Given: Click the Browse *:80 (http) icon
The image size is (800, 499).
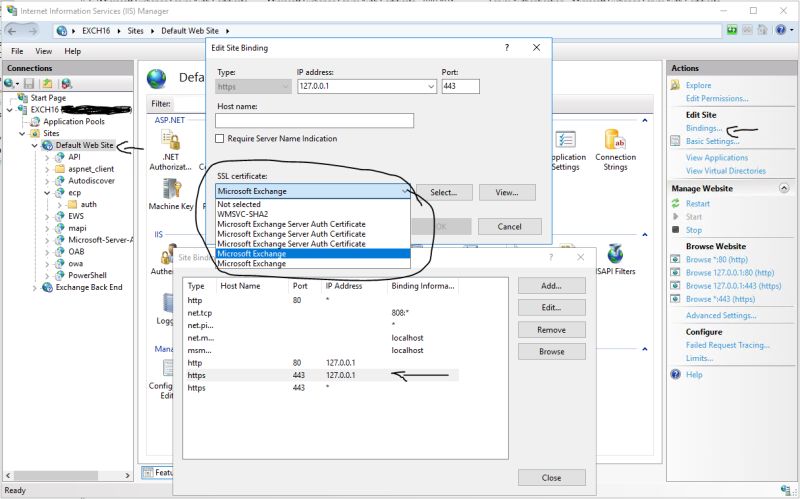Looking at the screenshot, I should pyautogui.click(x=676, y=259).
